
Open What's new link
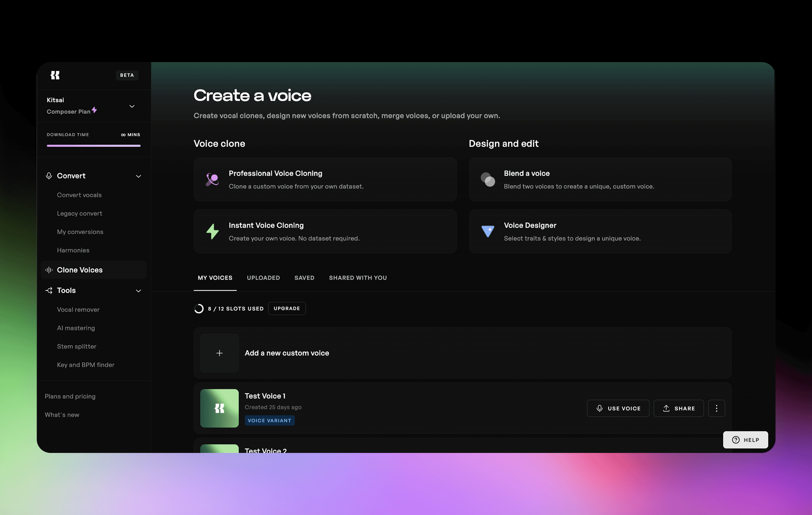(x=62, y=415)
